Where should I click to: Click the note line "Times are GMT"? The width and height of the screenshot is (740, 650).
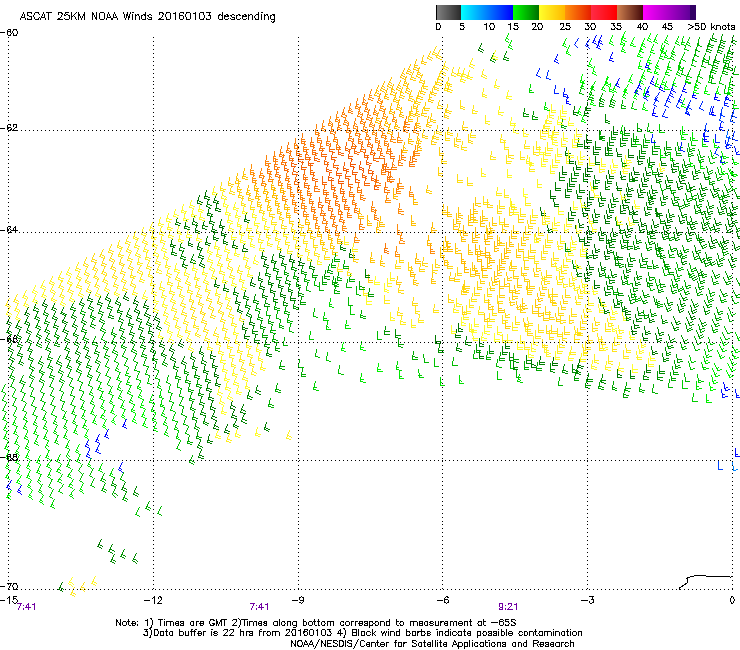pyautogui.click(x=316, y=623)
